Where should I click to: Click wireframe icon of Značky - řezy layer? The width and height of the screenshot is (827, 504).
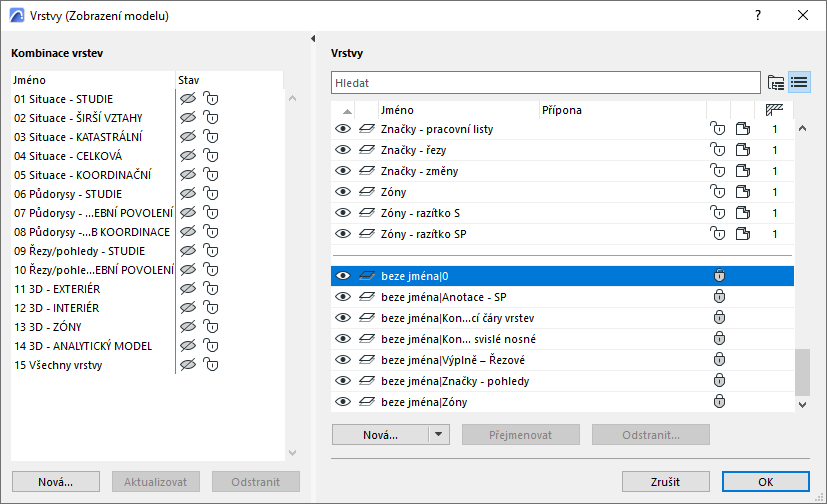click(366, 150)
